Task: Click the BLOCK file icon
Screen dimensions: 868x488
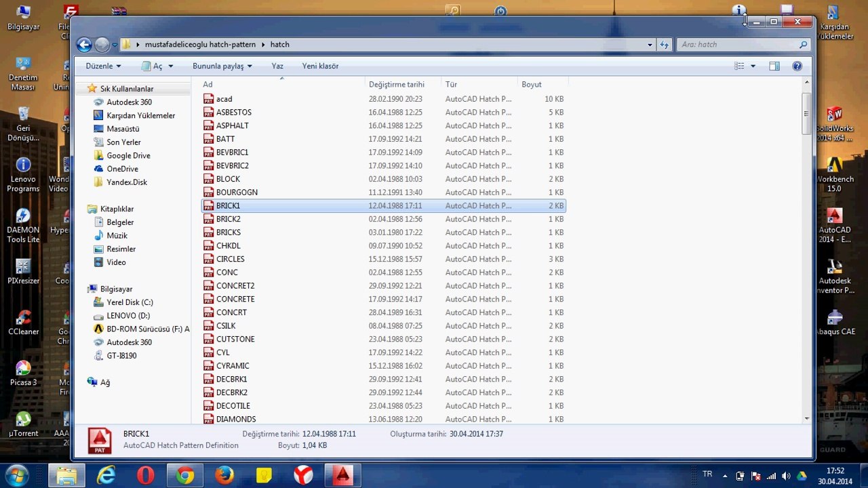Action: tap(209, 179)
